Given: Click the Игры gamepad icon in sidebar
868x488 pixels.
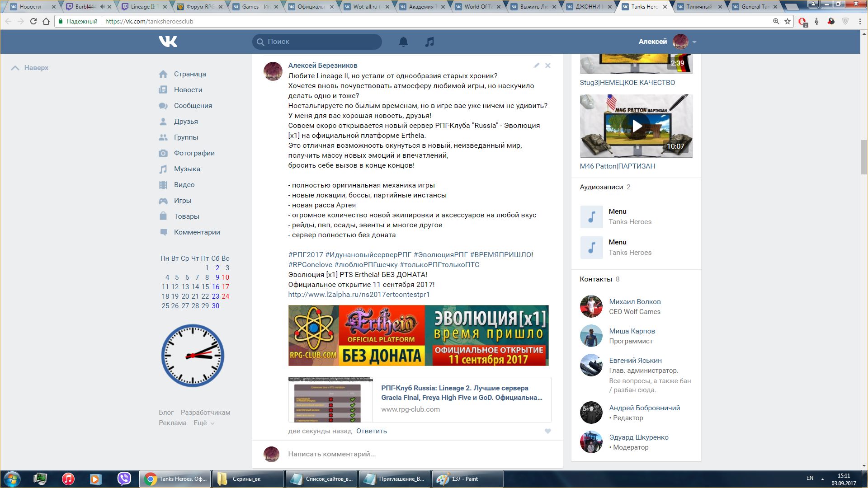Looking at the screenshot, I should click(x=163, y=201).
